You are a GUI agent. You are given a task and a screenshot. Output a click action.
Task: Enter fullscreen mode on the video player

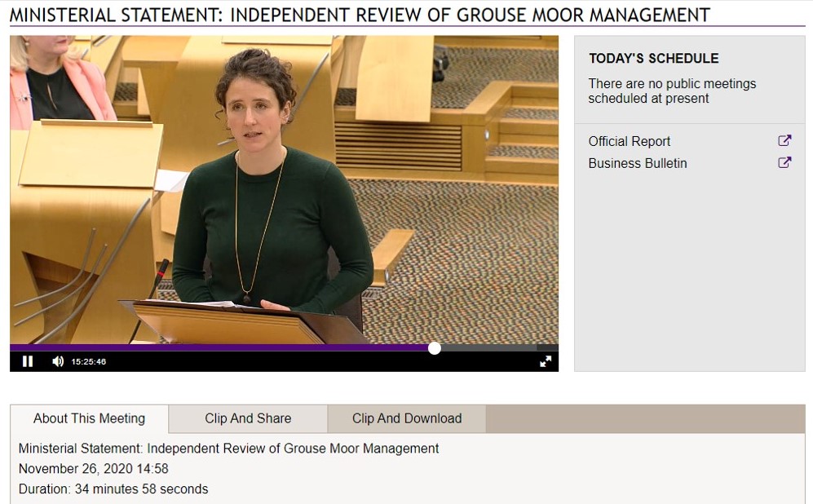[546, 361]
